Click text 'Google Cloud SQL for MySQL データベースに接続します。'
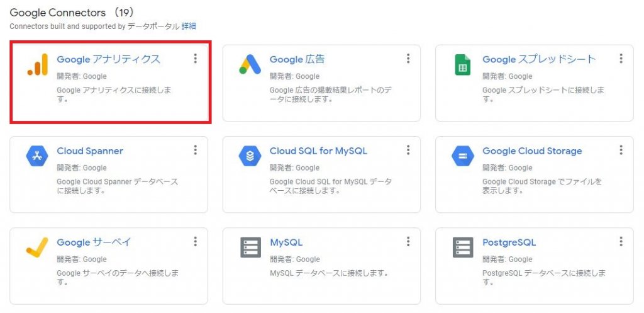The width and height of the screenshot is (644, 313). [x=331, y=186]
